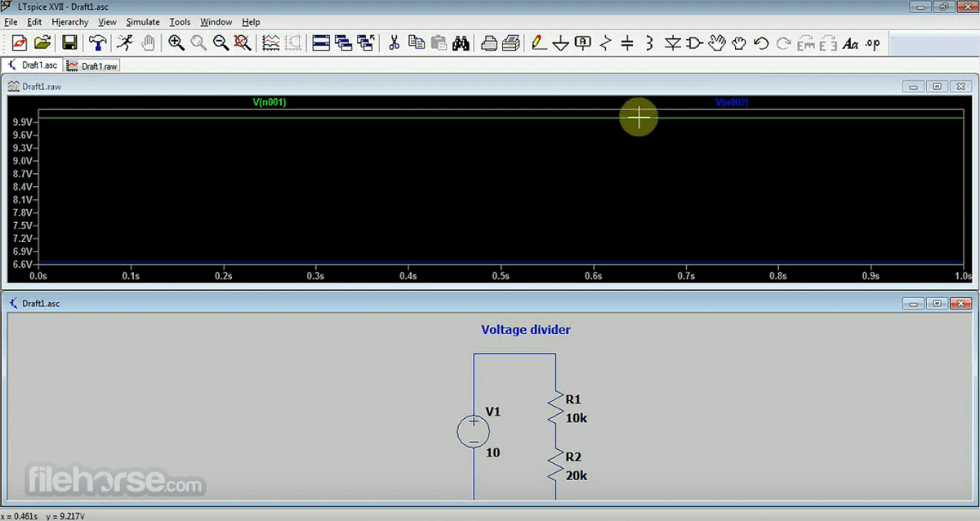
Task: Open the Window menu
Action: [x=216, y=22]
